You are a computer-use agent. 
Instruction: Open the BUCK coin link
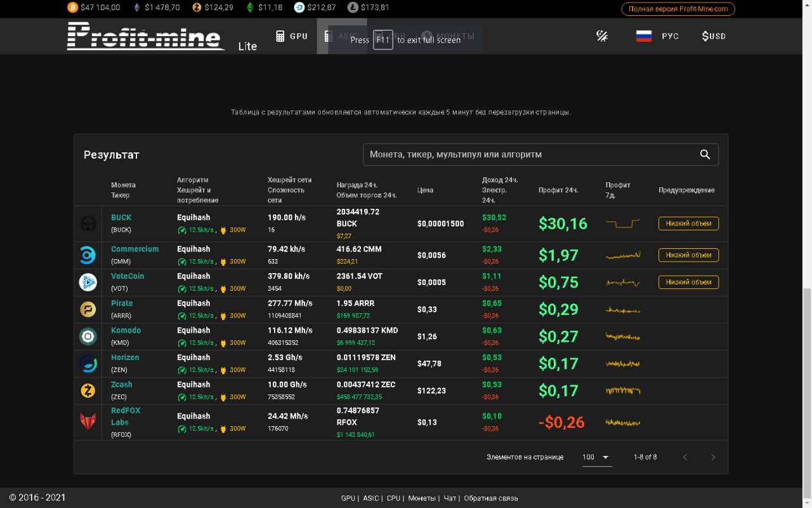point(121,217)
